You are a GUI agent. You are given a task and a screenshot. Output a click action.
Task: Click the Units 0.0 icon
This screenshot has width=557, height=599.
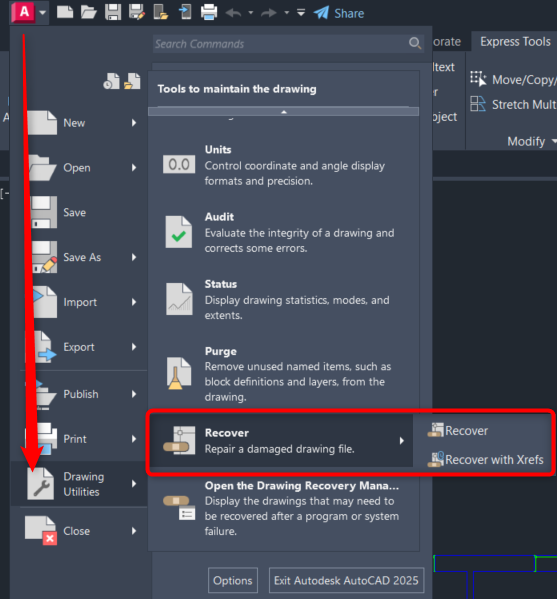pos(179,164)
